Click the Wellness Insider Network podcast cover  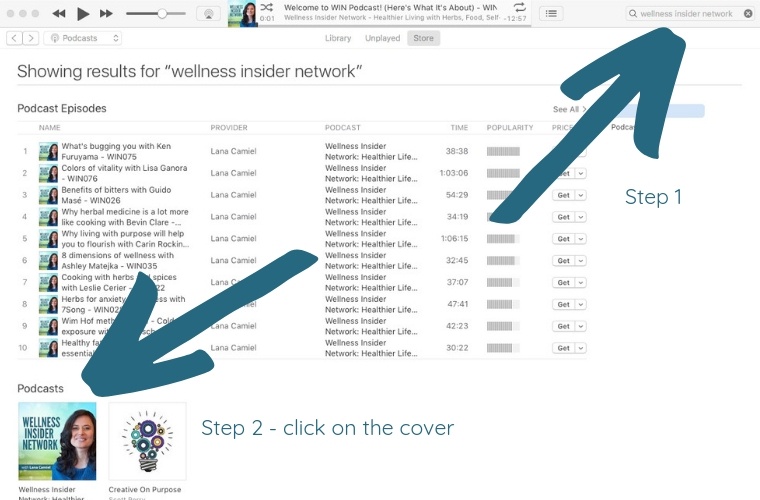[x=57, y=441]
